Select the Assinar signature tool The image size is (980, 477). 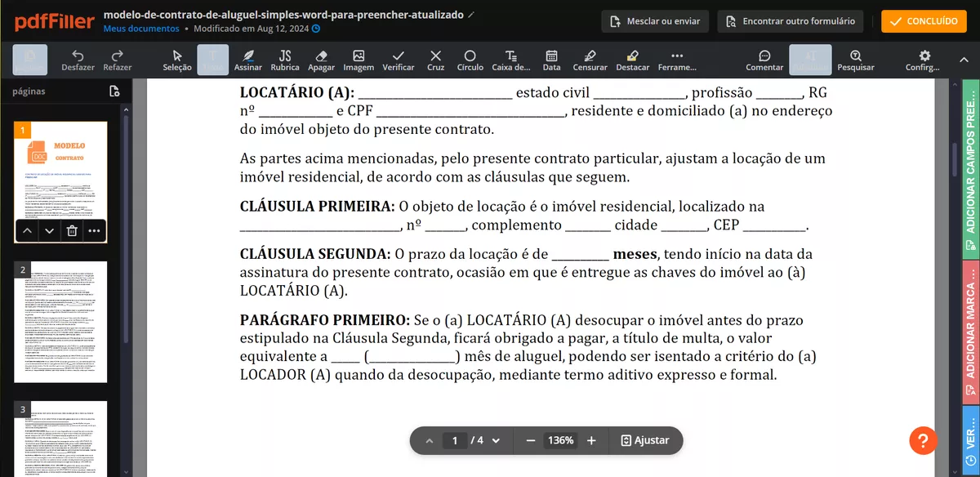tap(247, 59)
